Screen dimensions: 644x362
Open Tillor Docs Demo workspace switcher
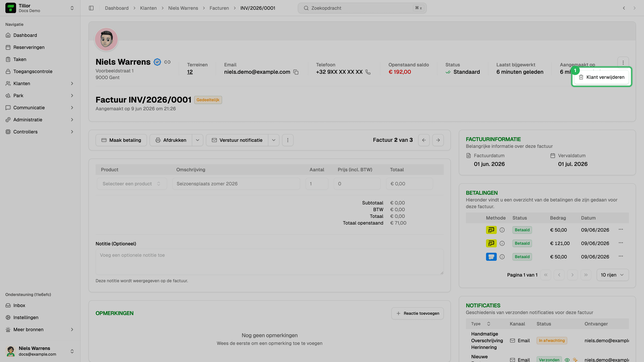(40, 8)
